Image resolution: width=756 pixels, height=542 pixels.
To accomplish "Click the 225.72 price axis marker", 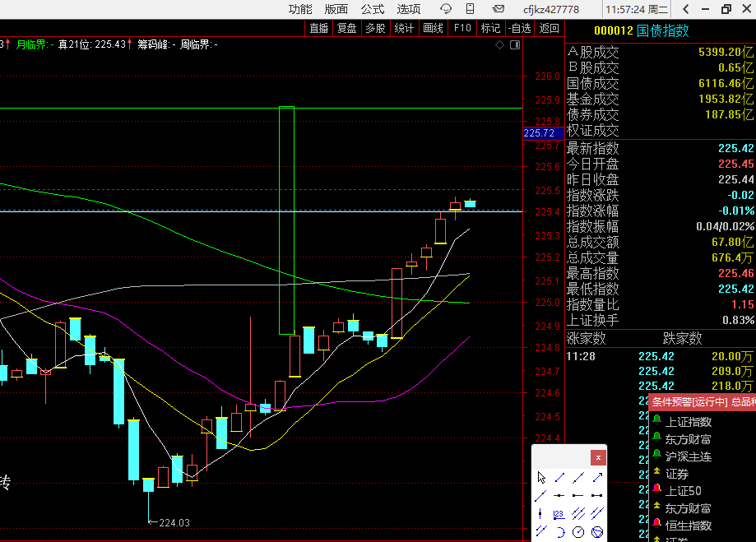I will click(x=544, y=133).
